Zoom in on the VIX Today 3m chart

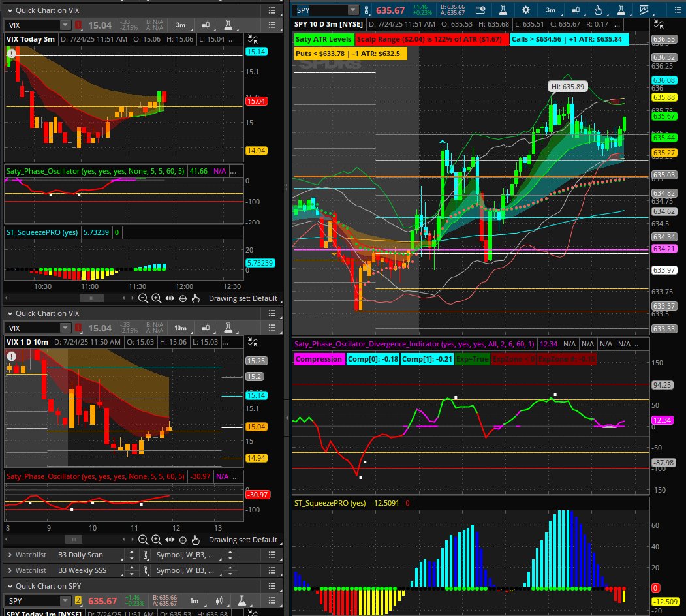(156, 298)
